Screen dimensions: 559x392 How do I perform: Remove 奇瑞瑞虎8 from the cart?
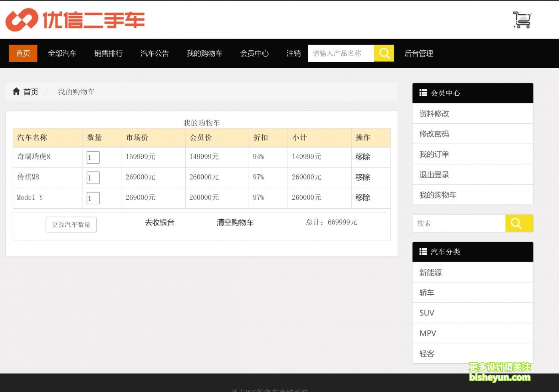point(363,157)
